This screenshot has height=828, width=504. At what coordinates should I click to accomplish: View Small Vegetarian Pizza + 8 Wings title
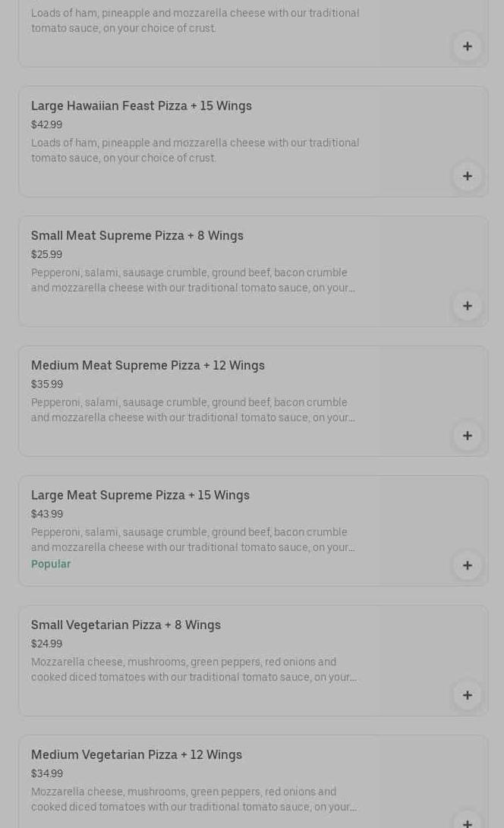tap(126, 625)
